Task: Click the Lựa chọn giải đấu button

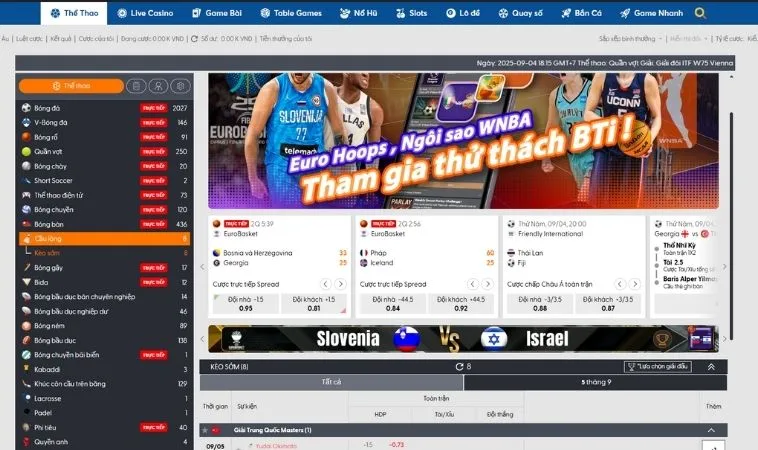Action: [x=656, y=367]
